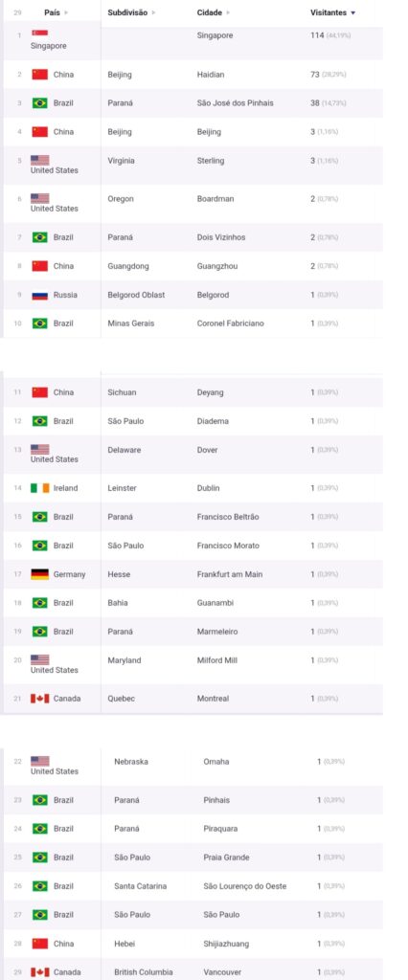Image resolution: width=408 pixels, height=980 pixels.
Task: Click the Canada flag in Vancouver row
Action: (x=40, y=972)
